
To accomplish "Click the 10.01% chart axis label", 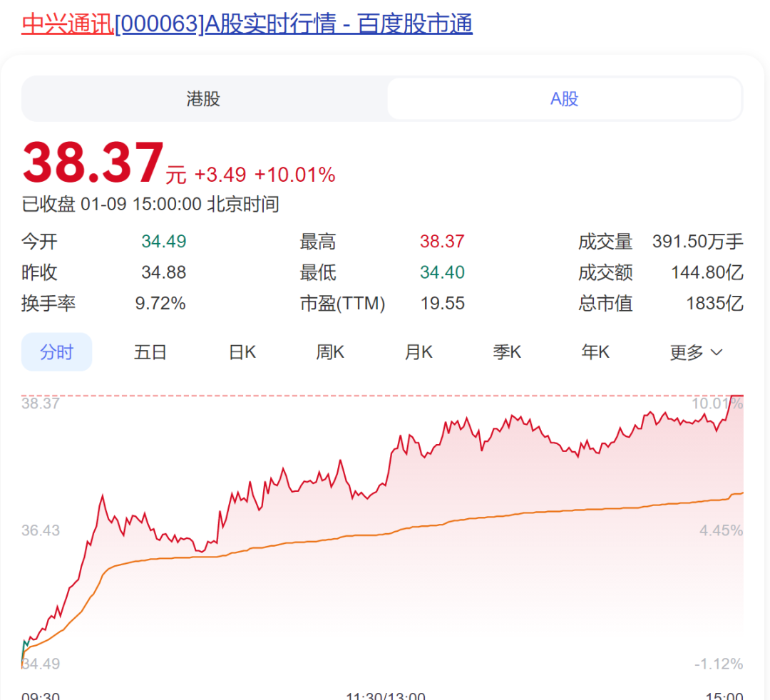I will (717, 403).
